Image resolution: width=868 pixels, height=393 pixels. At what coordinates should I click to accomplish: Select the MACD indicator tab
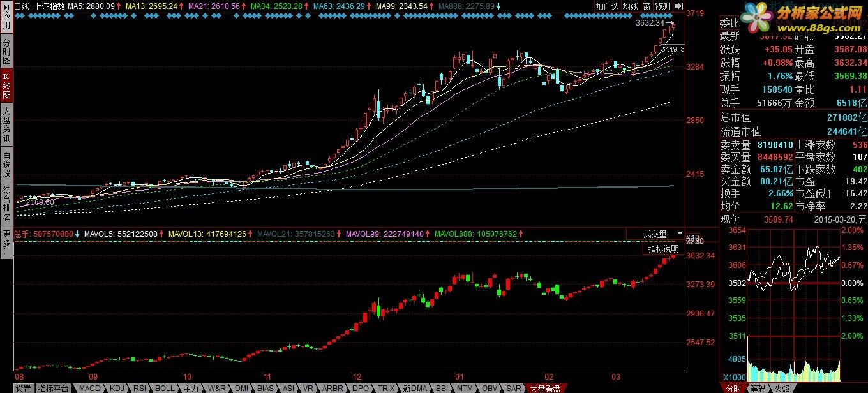[90, 388]
